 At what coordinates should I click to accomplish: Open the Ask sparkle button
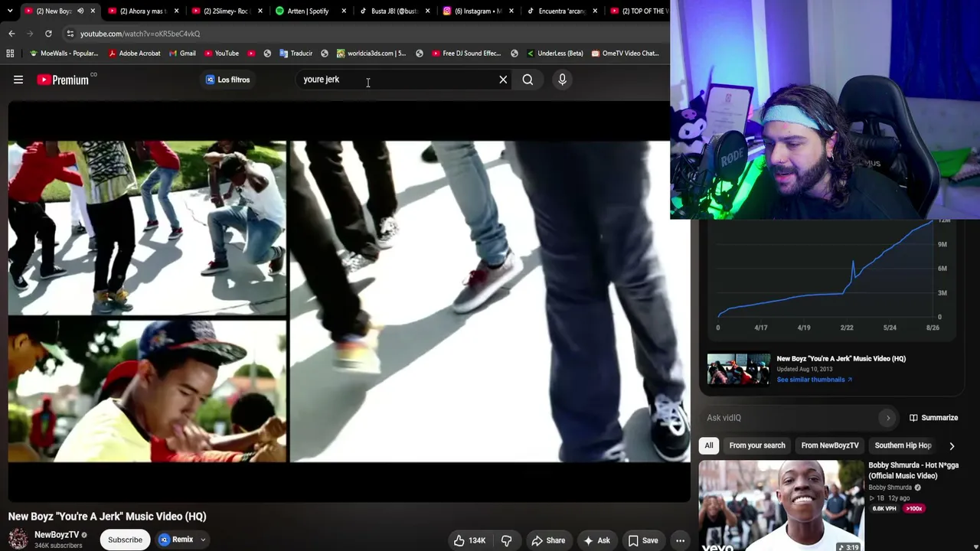pyautogui.click(x=596, y=540)
